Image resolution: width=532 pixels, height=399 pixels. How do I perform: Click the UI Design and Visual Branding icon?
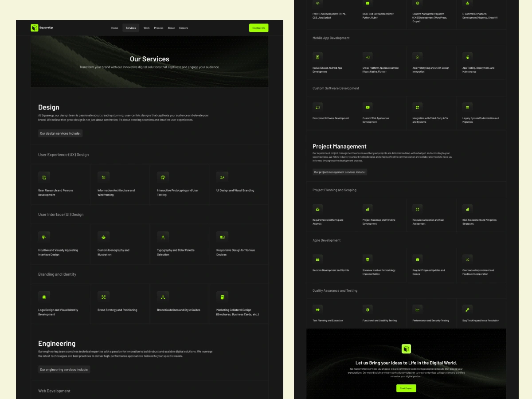pyautogui.click(x=222, y=177)
